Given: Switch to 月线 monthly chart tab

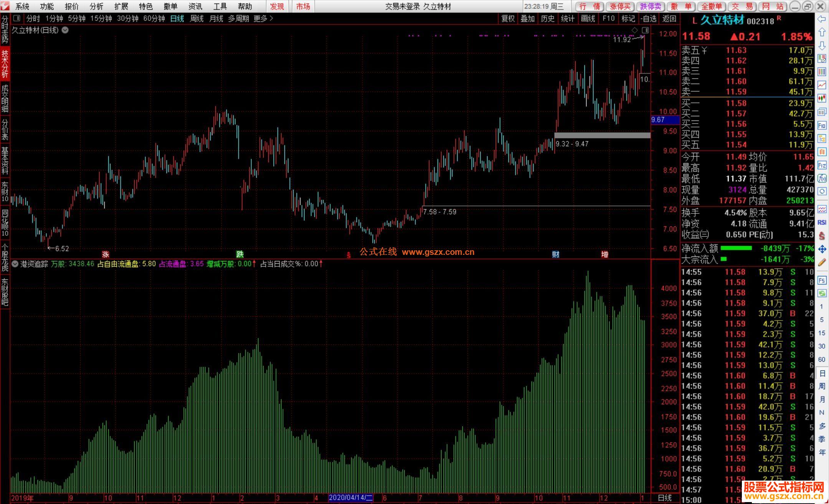Looking at the screenshot, I should click(216, 18).
